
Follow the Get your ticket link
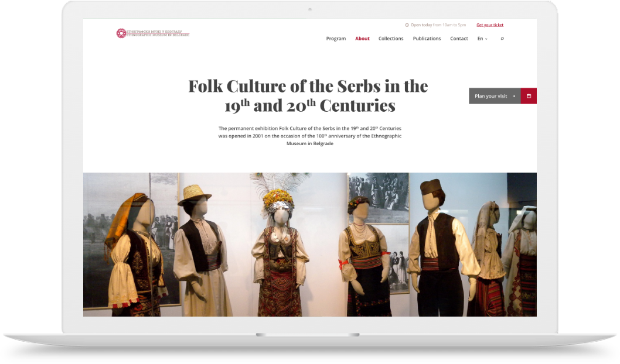tap(490, 25)
